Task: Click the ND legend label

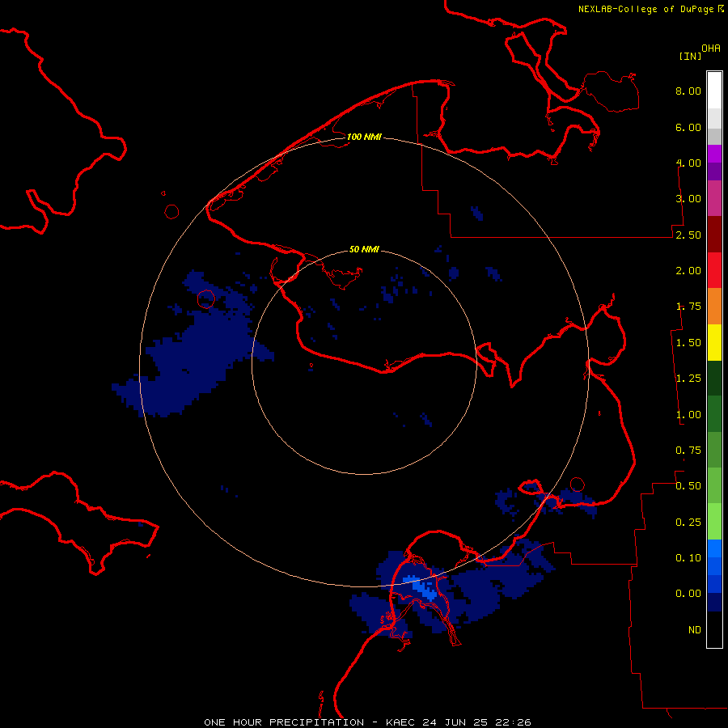Action: coord(695,630)
